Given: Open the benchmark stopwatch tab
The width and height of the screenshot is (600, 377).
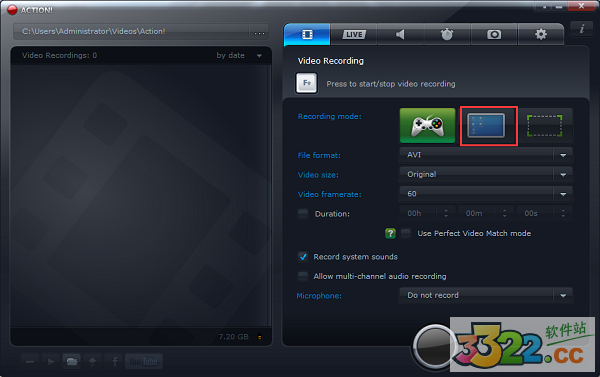Looking at the screenshot, I should (447, 34).
